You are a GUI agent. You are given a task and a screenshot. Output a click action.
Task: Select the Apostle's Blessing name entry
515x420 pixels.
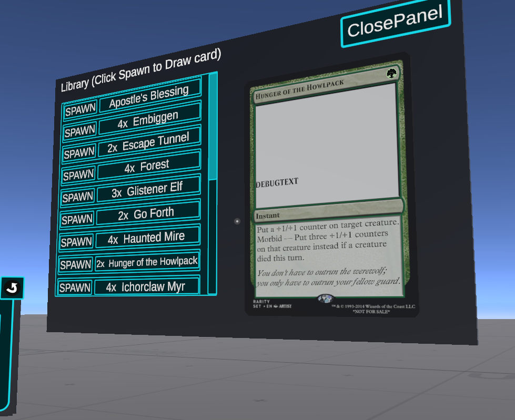tap(150, 96)
